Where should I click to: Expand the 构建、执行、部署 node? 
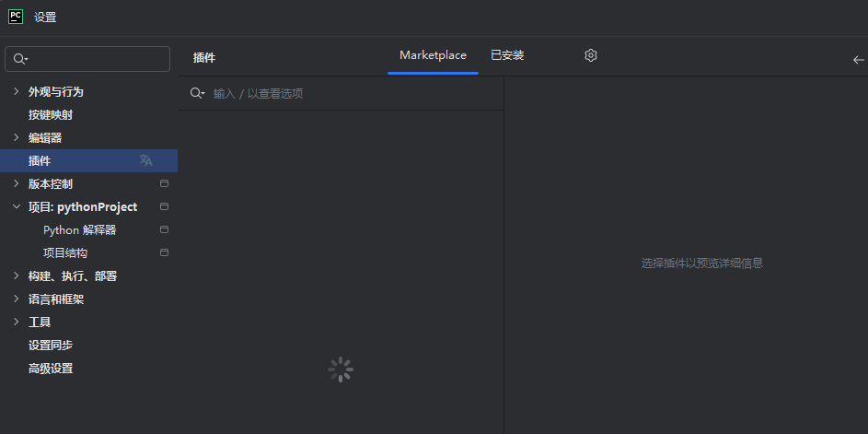click(16, 276)
